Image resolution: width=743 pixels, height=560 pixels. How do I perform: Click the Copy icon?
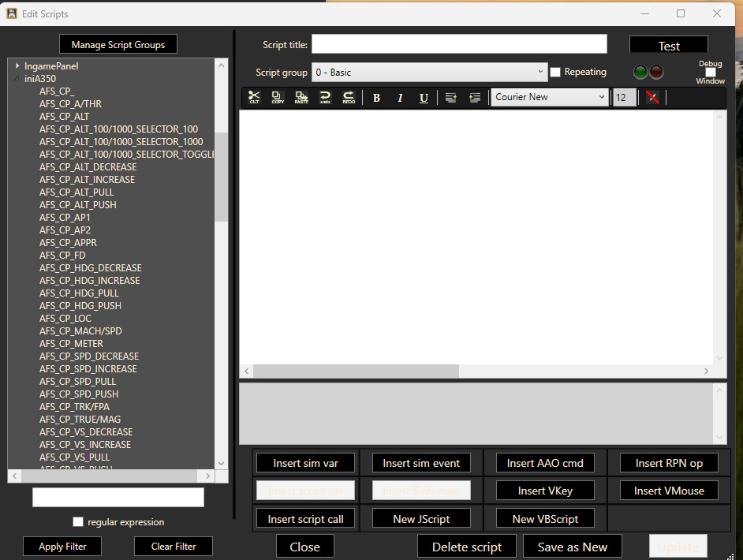point(277,97)
